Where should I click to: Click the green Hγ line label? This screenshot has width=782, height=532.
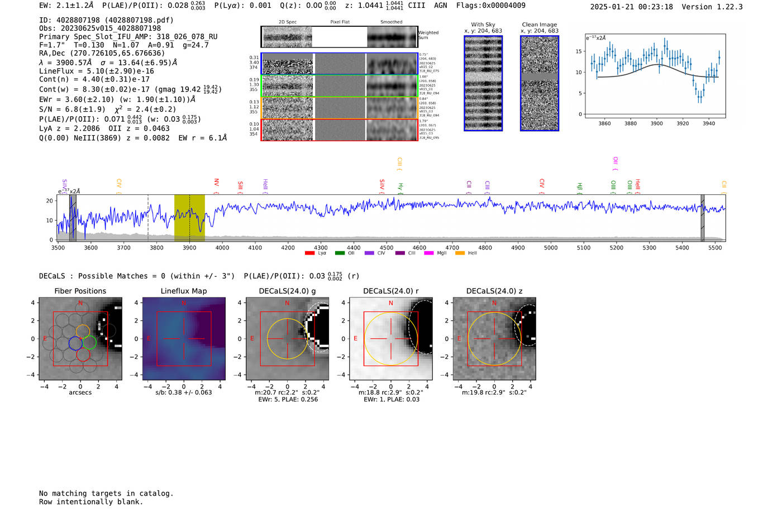pos(400,187)
